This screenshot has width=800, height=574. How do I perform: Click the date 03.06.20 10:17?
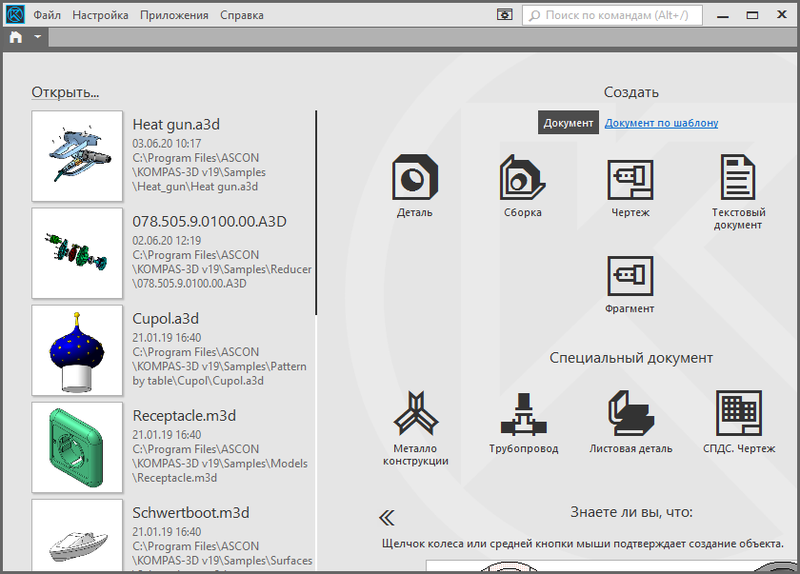[x=167, y=143]
